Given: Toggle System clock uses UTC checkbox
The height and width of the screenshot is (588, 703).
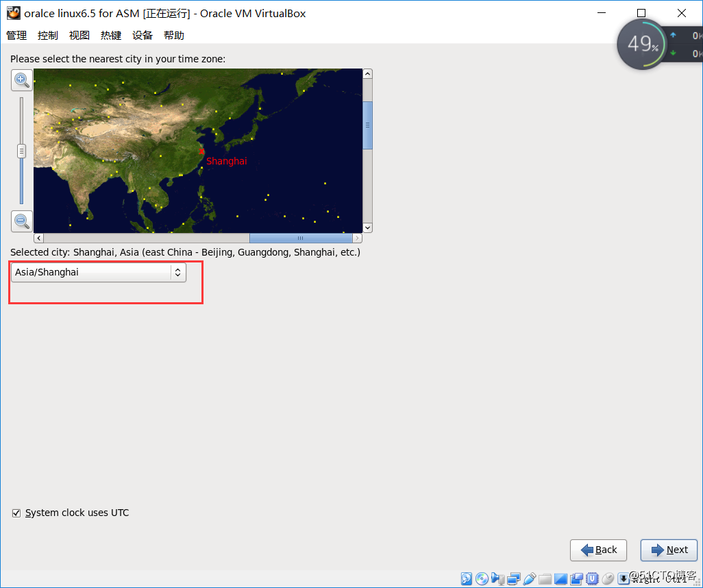Looking at the screenshot, I should [16, 513].
